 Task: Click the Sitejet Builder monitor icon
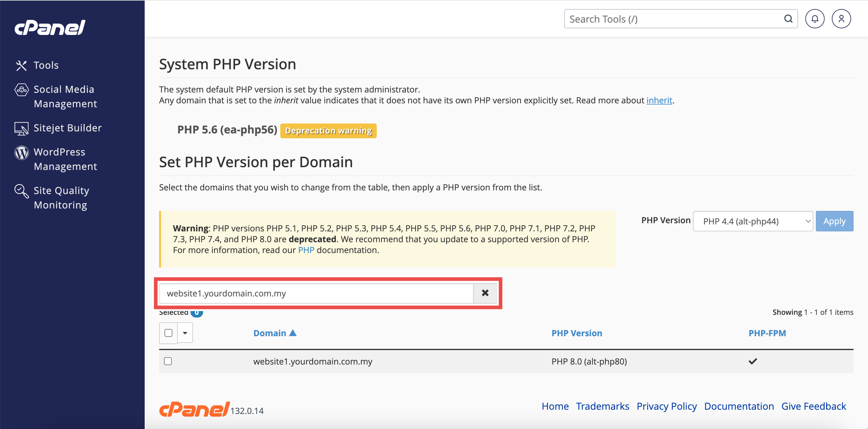[21, 129]
